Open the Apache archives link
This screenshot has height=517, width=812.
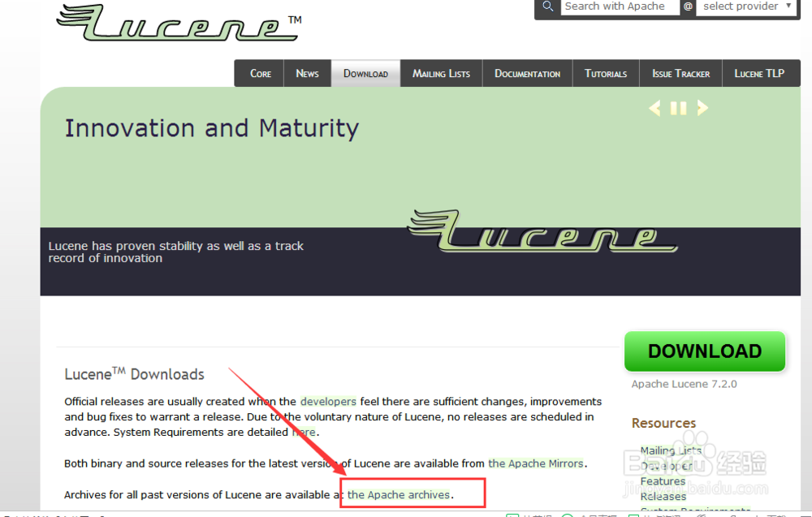click(399, 495)
